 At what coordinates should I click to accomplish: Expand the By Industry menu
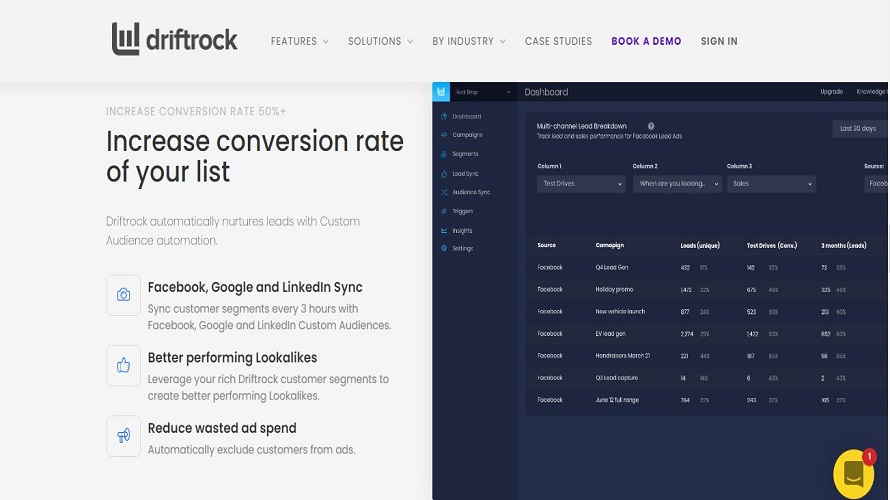469,41
